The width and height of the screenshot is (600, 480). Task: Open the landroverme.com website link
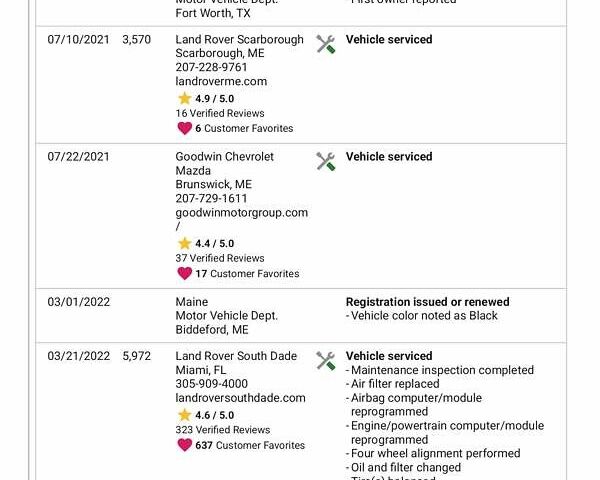click(x=221, y=82)
